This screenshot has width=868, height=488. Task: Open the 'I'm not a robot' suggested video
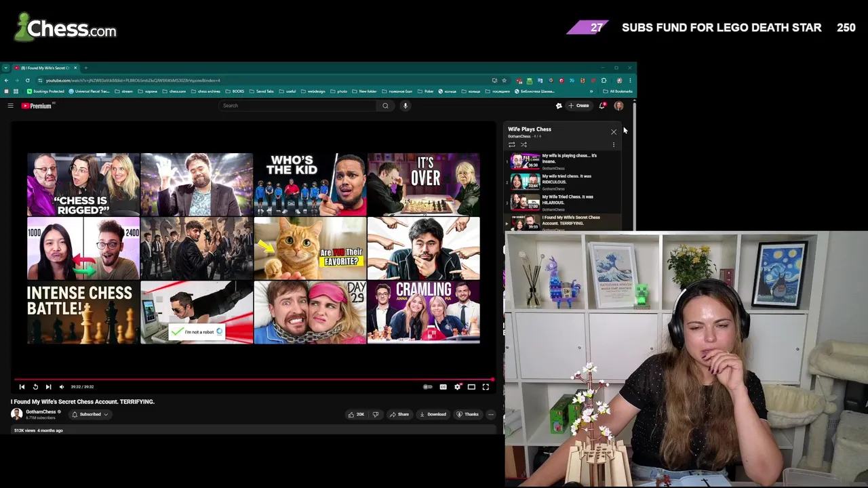click(x=197, y=312)
